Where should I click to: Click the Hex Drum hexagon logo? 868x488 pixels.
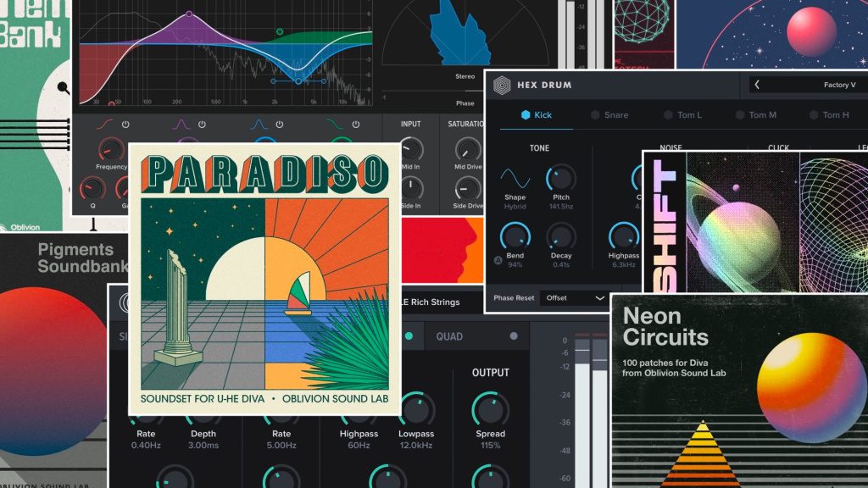tap(502, 86)
